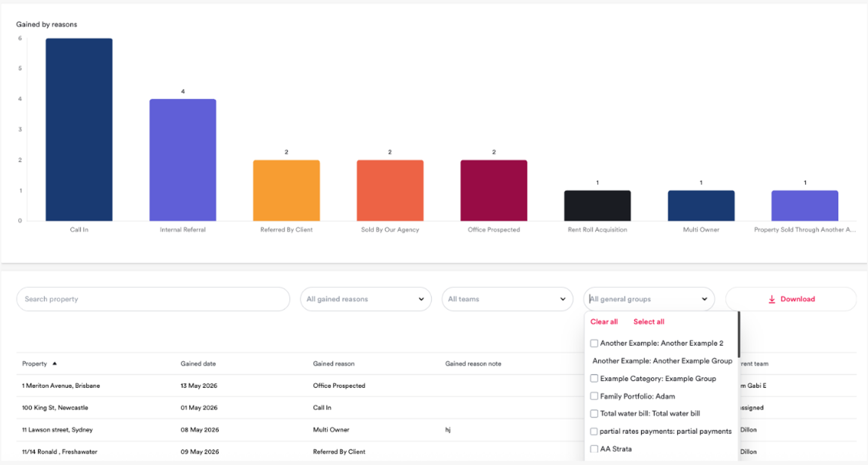Click the 09 May 2026 date cell
Viewport: 868px width, 465px height.
(x=200, y=452)
